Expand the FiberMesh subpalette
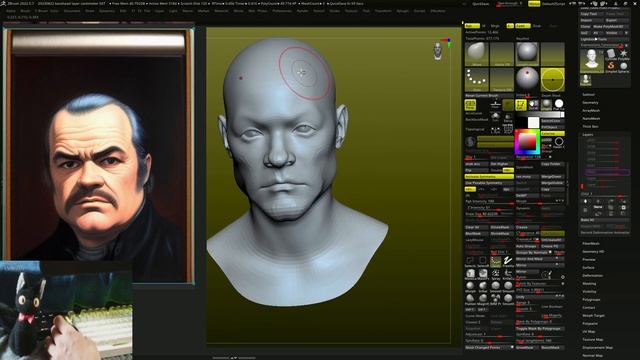640x360 pixels. pyautogui.click(x=591, y=244)
